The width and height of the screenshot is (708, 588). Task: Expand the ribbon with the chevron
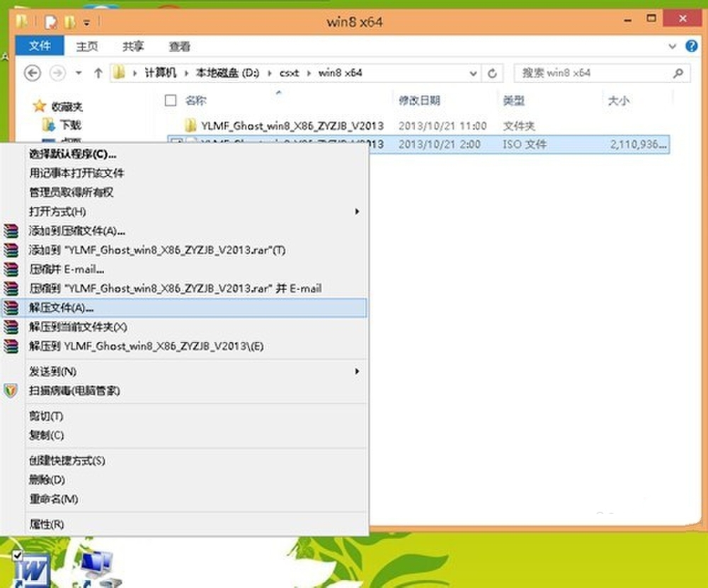673,46
